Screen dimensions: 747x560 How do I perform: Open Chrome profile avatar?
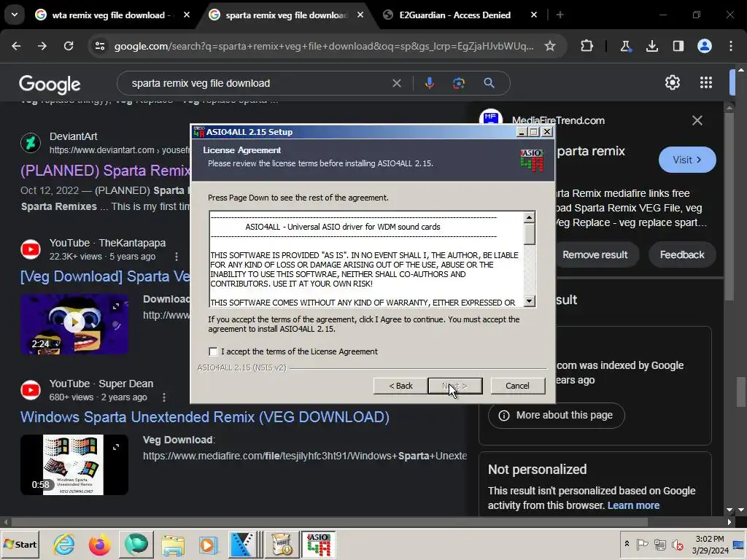705,46
